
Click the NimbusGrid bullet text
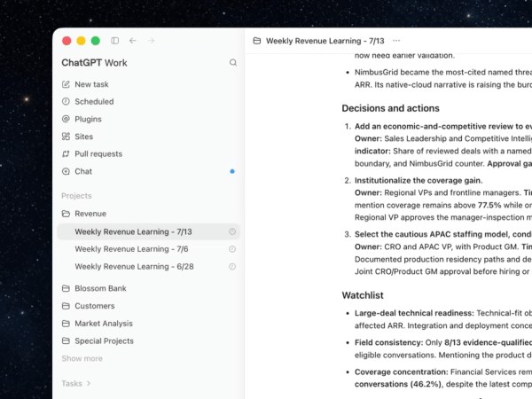(x=443, y=78)
